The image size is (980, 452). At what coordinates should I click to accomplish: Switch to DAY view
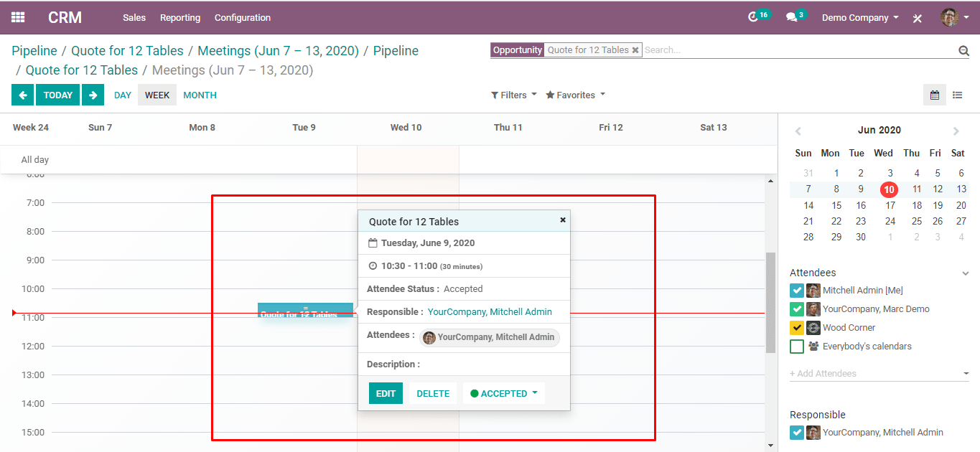123,95
